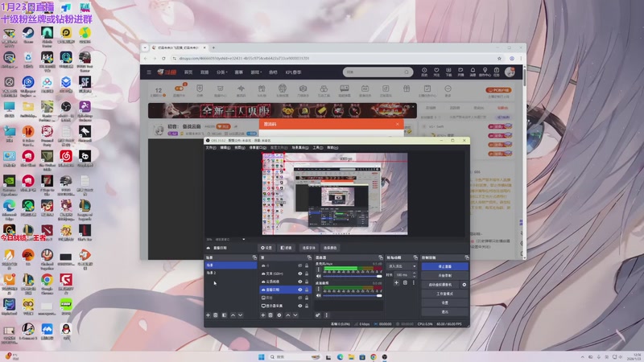This screenshot has height=362, width=644.
Task: Go to Douyu 首页 nav item
Action: point(188,72)
